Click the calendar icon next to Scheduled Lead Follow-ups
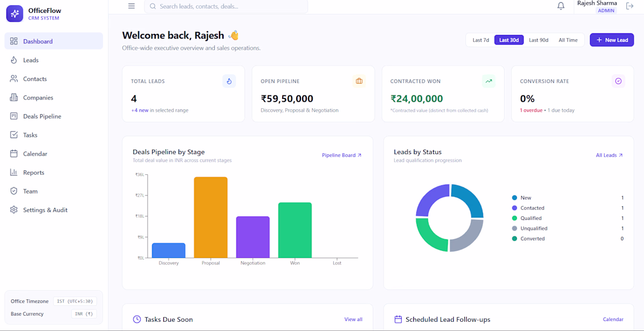Image resolution: width=644 pixels, height=331 pixels. point(398,319)
